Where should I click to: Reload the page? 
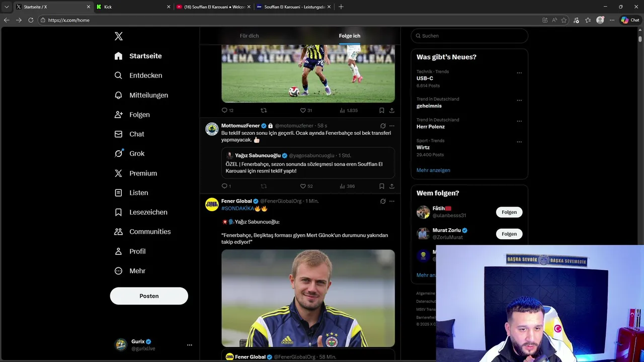[x=31, y=20]
